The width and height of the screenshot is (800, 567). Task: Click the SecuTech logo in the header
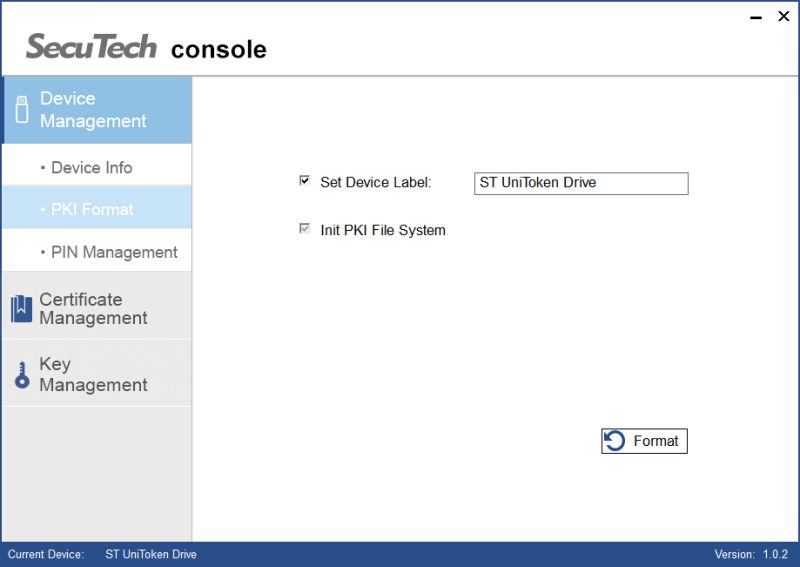(x=91, y=46)
